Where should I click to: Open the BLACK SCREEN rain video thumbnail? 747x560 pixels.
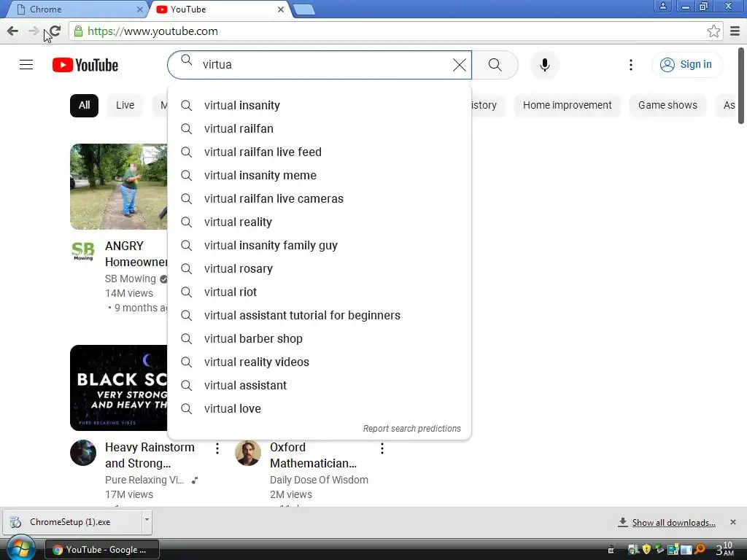119,388
